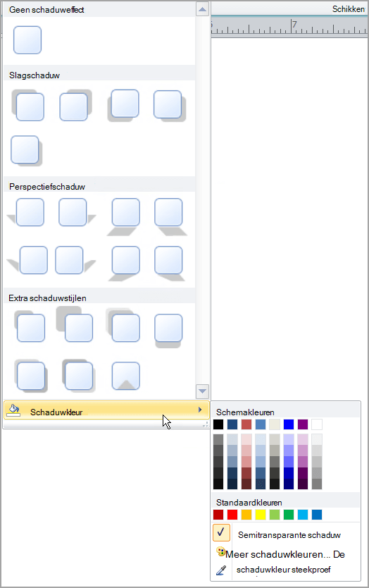
Task: Pick second Extra schaduwstijlen style with large offset
Action: point(75,324)
